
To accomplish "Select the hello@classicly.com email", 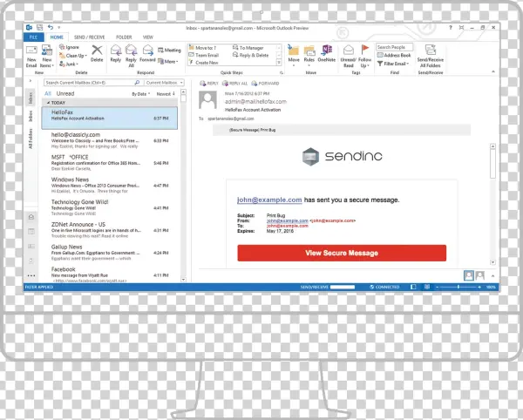I will [110, 140].
